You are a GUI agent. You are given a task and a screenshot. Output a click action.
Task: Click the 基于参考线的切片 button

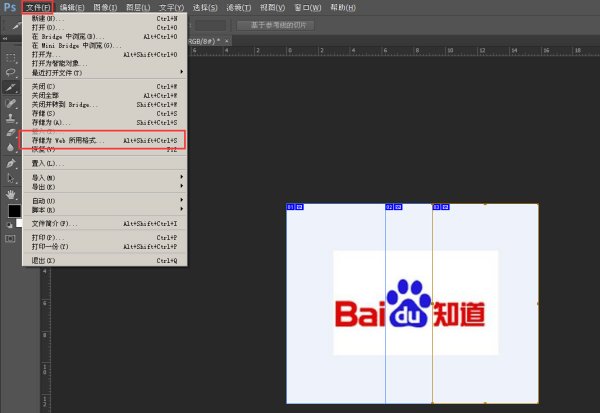(x=276, y=25)
